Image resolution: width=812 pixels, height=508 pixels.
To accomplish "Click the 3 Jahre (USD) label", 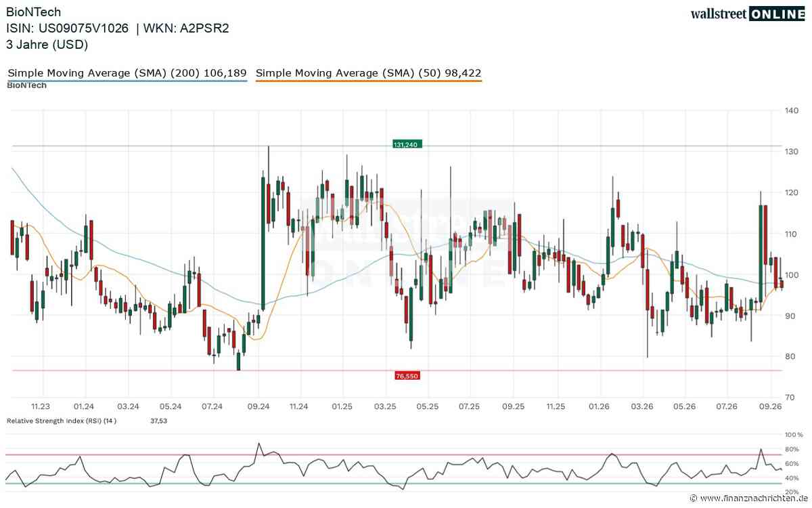I will pyautogui.click(x=47, y=45).
